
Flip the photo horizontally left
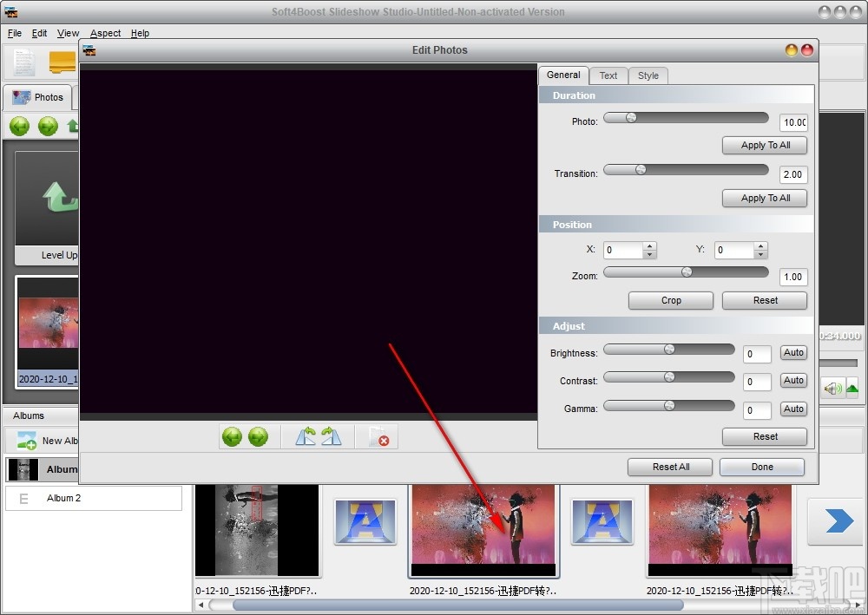(305, 436)
